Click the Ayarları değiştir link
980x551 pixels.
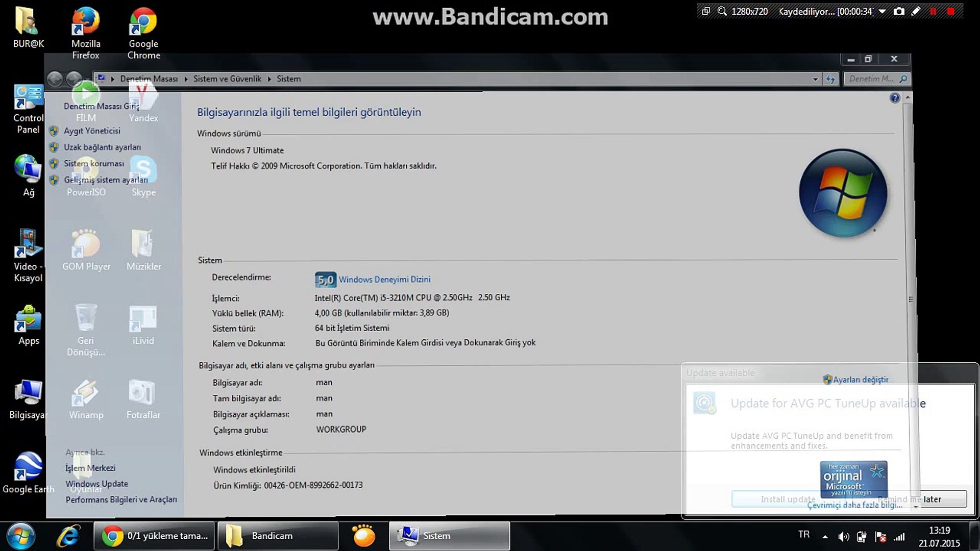click(x=861, y=380)
